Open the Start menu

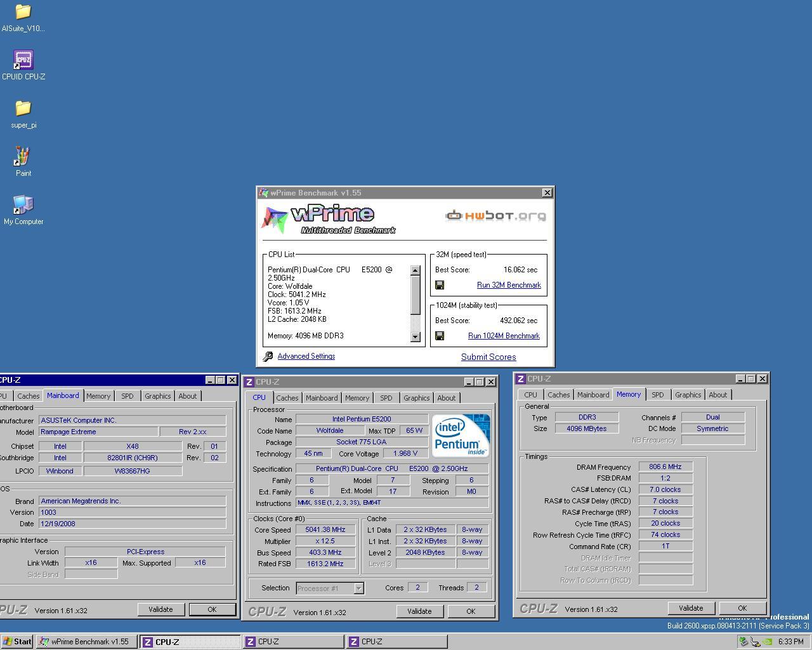click(17, 642)
